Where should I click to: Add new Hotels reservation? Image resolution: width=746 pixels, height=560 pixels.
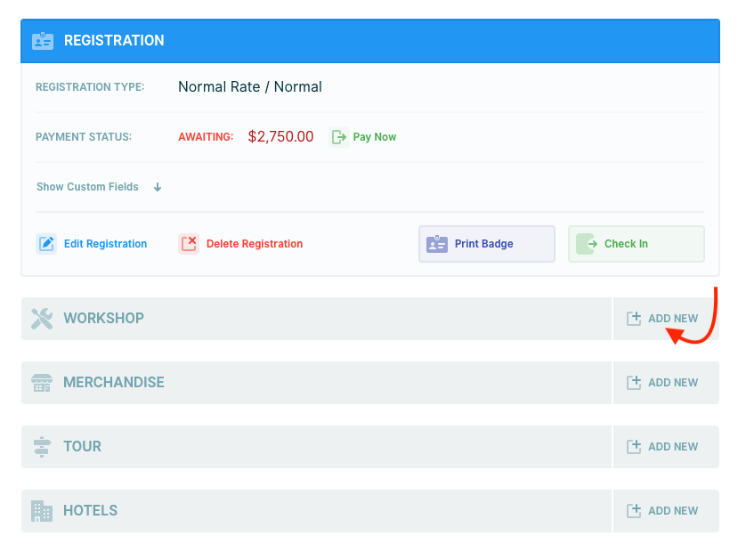pos(664,511)
